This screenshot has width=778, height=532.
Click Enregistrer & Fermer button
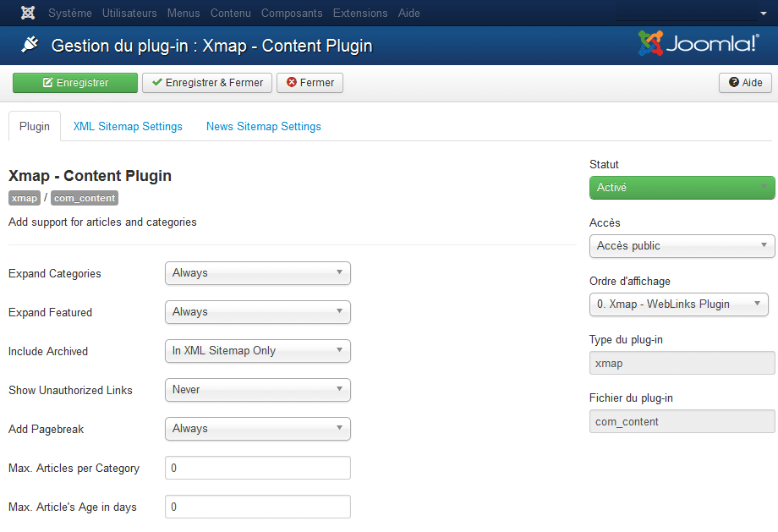tap(207, 83)
